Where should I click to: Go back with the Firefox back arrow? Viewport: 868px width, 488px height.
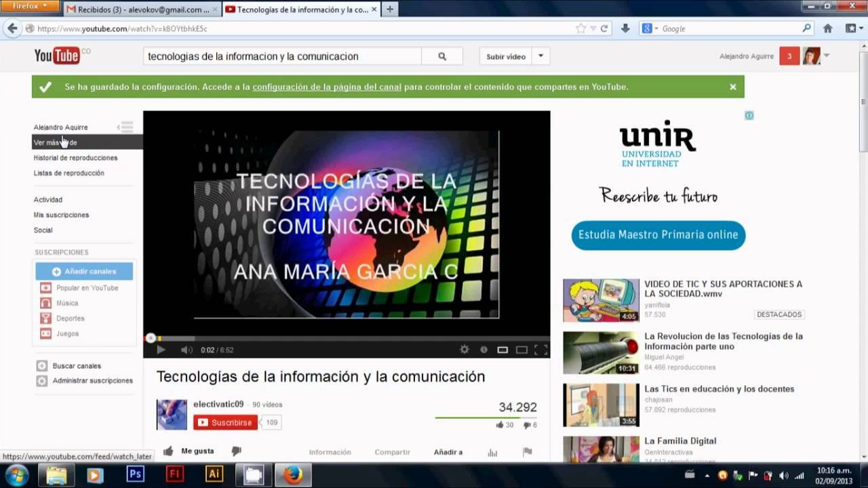point(12,28)
